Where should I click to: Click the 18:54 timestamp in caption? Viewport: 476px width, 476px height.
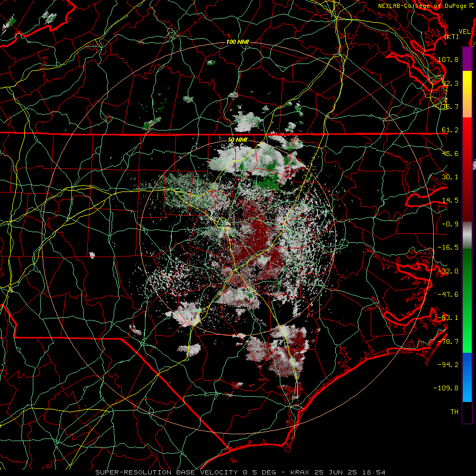point(375,472)
